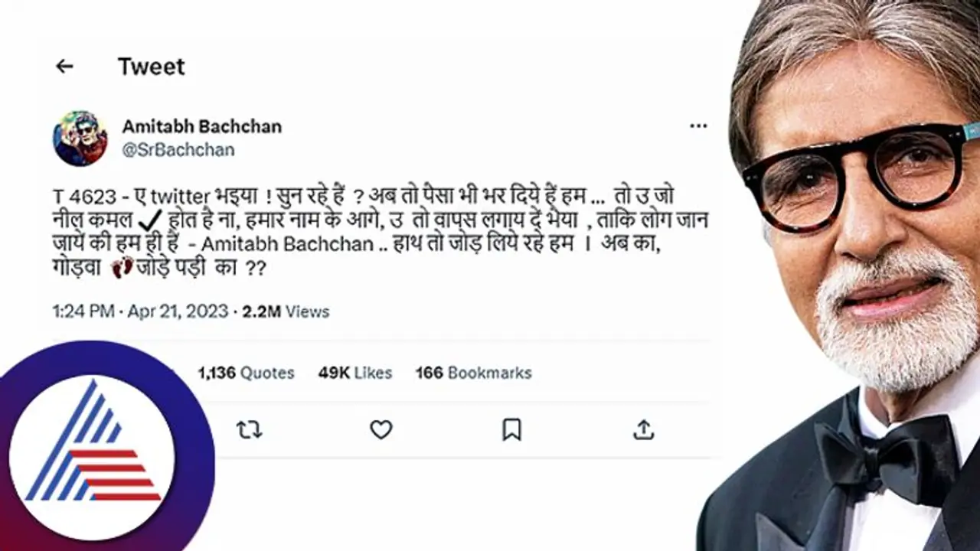Click the bookmark icon under the tweet
980x551 pixels.
(x=511, y=432)
